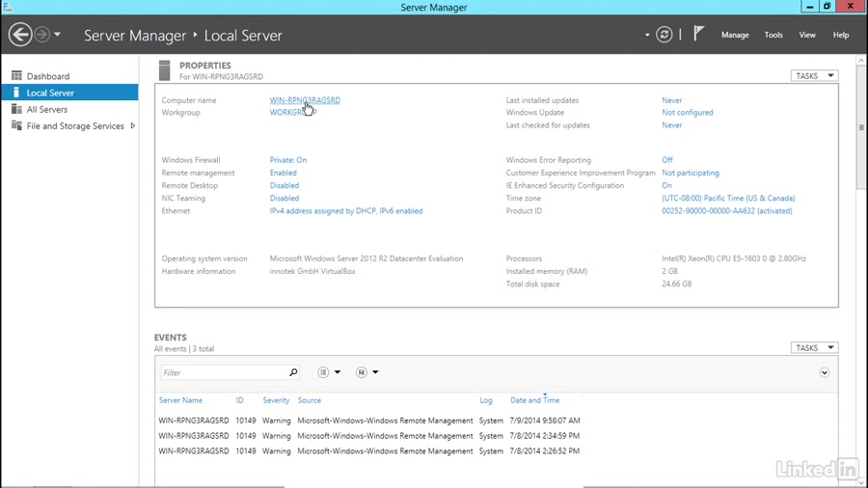This screenshot has width=868, height=488.
Task: Open the navigation history dropdown arrow
Action: click(57, 35)
